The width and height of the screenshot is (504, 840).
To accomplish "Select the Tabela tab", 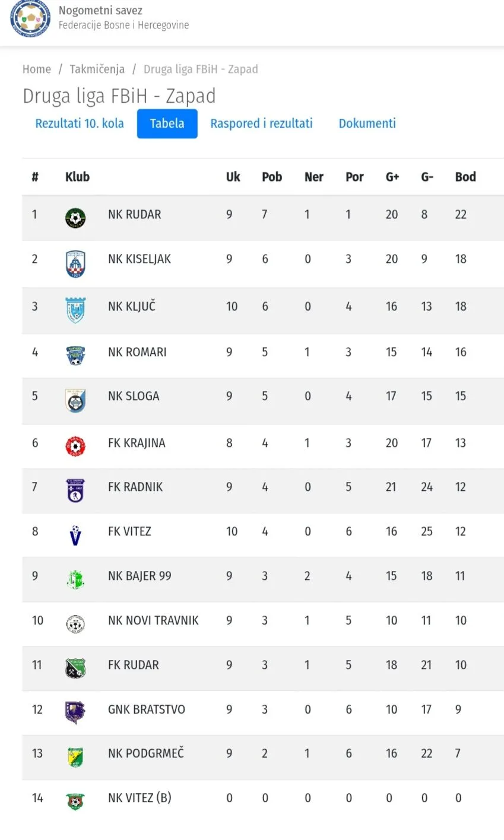I will tap(167, 123).
